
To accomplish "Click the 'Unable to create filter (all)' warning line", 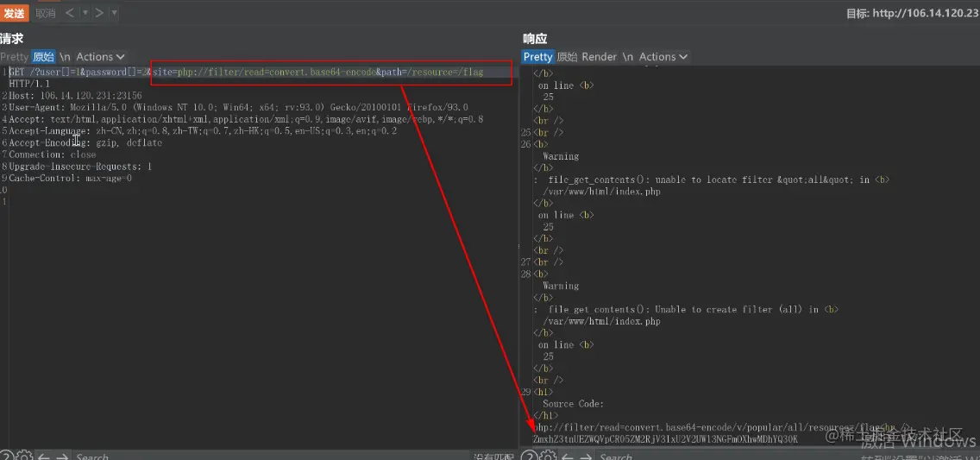I will tap(686, 309).
